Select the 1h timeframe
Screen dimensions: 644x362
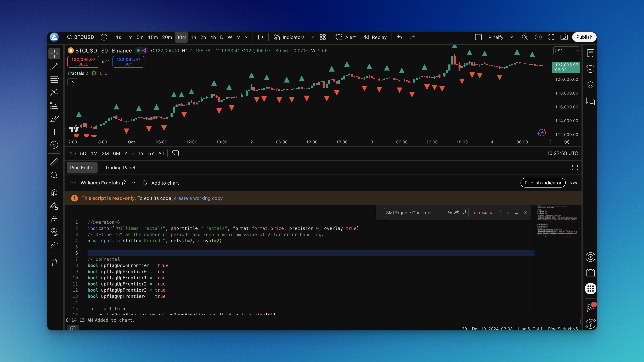193,37
